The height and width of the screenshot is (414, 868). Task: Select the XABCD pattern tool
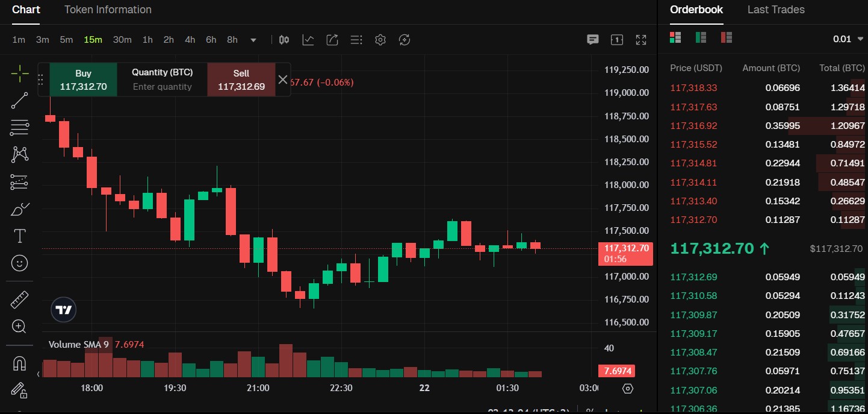pos(20,154)
